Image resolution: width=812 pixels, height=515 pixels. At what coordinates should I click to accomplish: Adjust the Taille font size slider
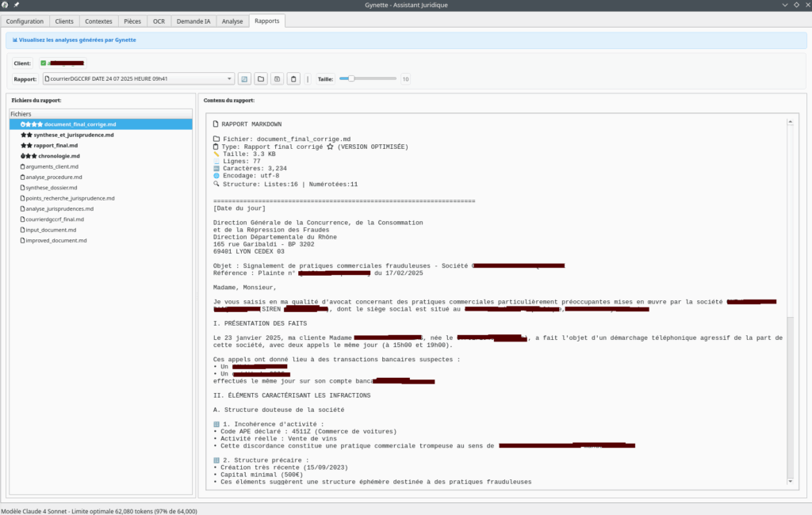pos(351,79)
